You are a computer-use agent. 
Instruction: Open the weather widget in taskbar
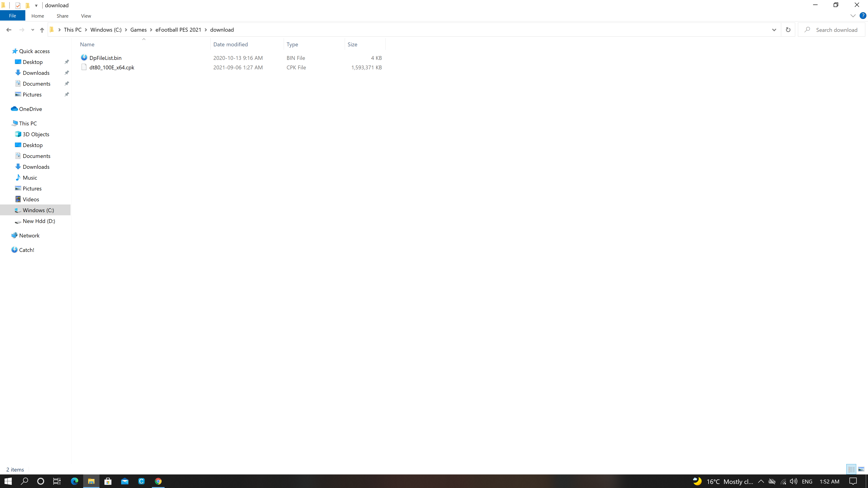click(x=723, y=481)
